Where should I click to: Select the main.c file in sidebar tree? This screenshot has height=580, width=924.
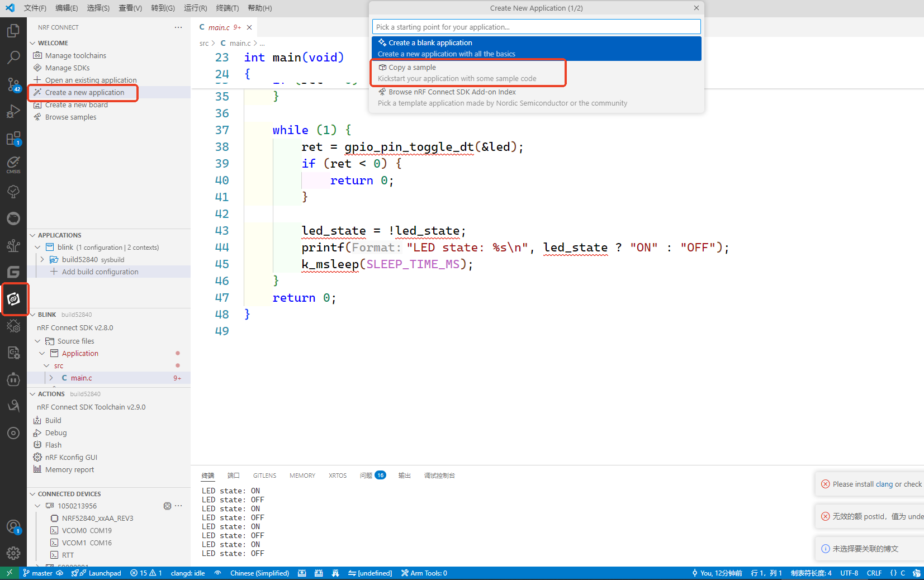(x=81, y=378)
